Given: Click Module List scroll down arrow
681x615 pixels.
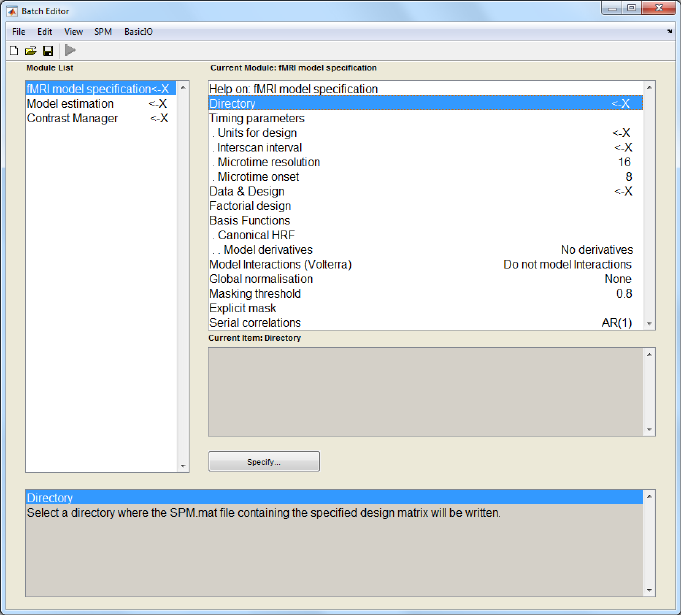Looking at the screenshot, I should 183,466.
